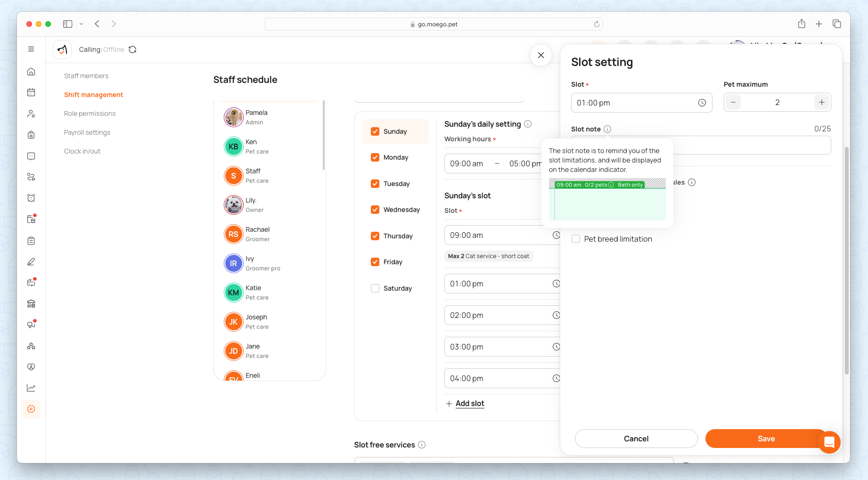The height and width of the screenshot is (480, 868).
Task: Check the Pet breed limitation box
Action: [576, 239]
